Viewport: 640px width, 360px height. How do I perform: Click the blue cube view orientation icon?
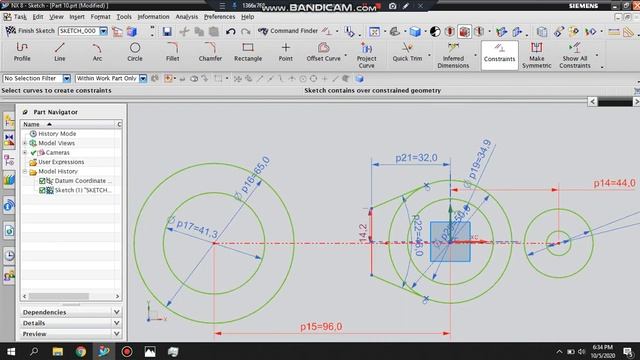(x=415, y=31)
